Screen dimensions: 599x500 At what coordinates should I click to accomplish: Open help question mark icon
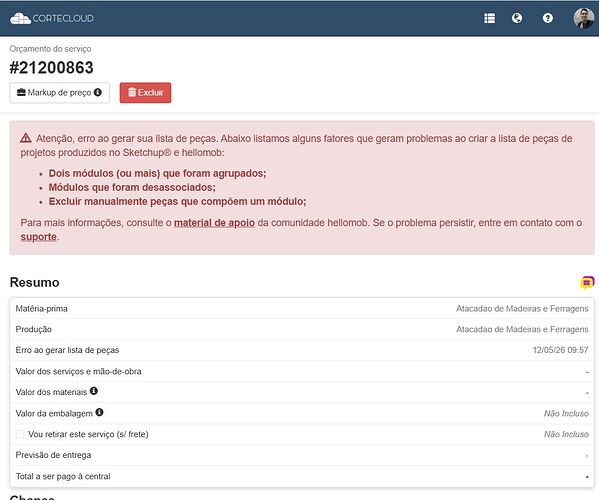pyautogui.click(x=547, y=18)
